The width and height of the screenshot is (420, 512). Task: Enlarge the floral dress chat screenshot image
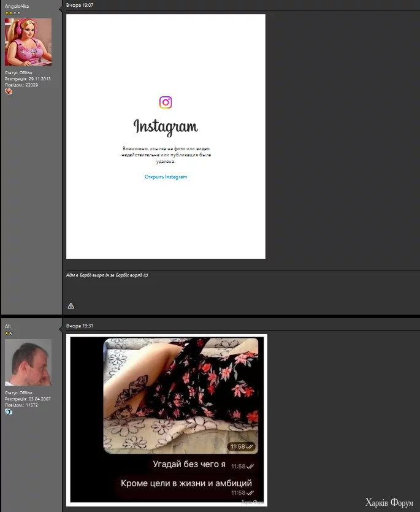[x=167, y=420]
